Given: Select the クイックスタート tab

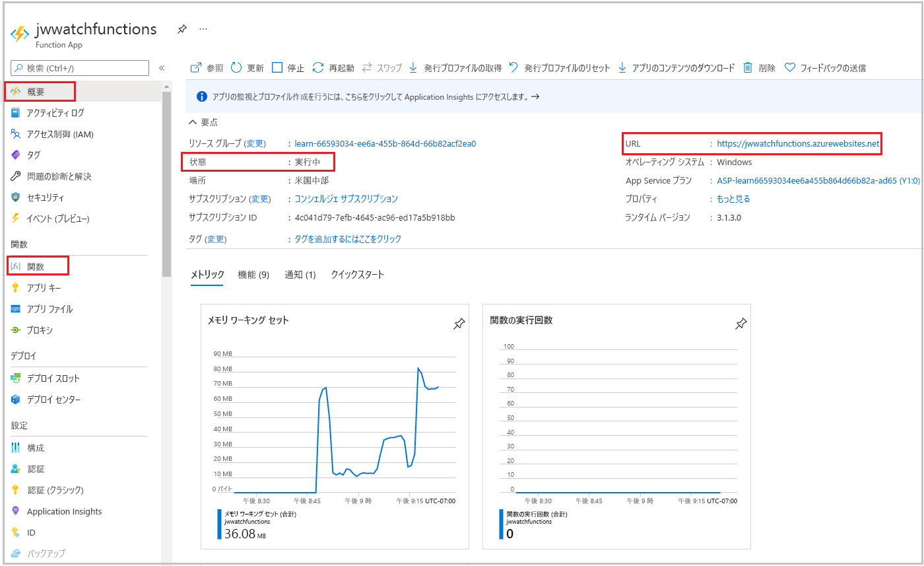Looking at the screenshot, I should [x=358, y=275].
